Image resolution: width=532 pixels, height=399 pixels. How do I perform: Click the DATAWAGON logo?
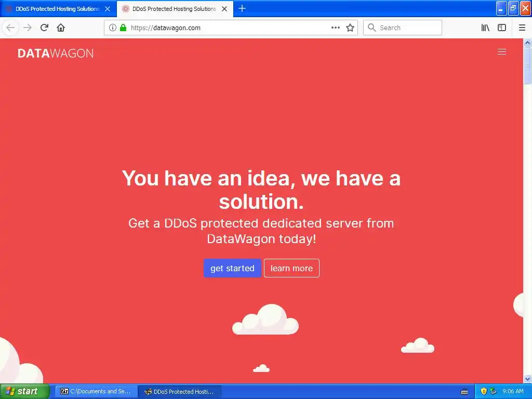56,54
